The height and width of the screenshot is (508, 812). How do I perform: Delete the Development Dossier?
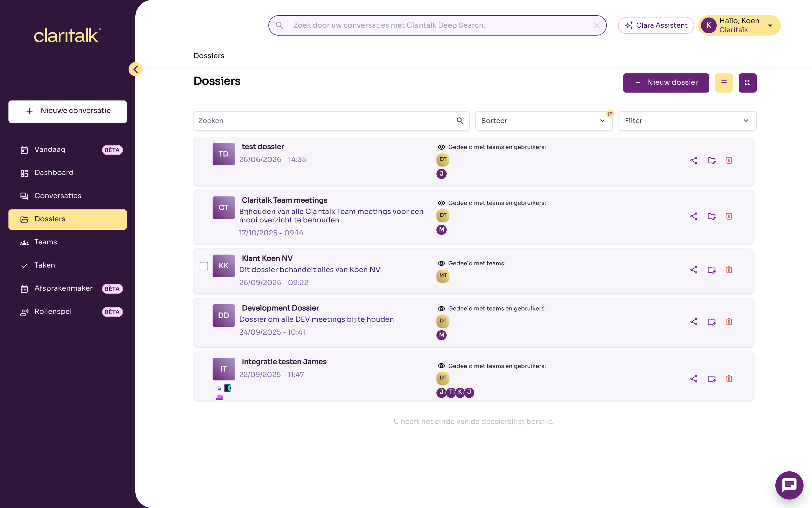point(729,321)
